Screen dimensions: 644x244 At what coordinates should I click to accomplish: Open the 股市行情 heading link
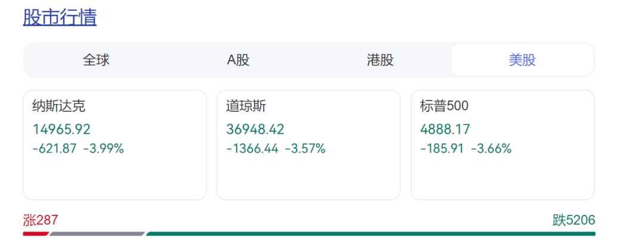click(60, 17)
